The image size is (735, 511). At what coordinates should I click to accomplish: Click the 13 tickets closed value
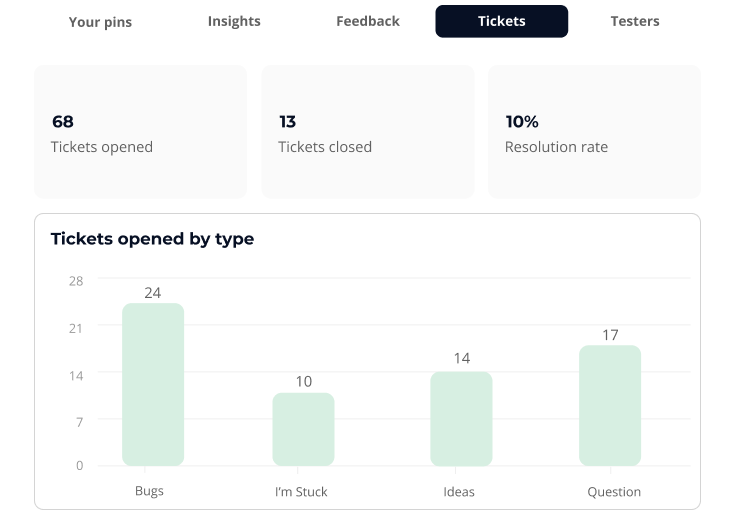[287, 122]
